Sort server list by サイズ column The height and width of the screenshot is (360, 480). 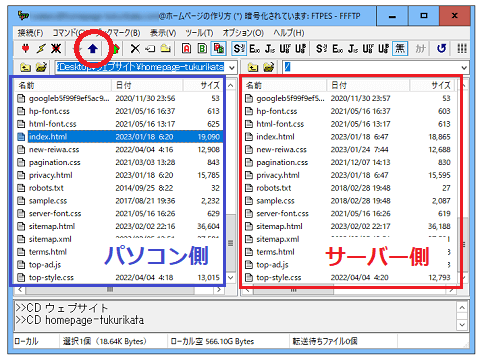pyautogui.click(x=432, y=86)
